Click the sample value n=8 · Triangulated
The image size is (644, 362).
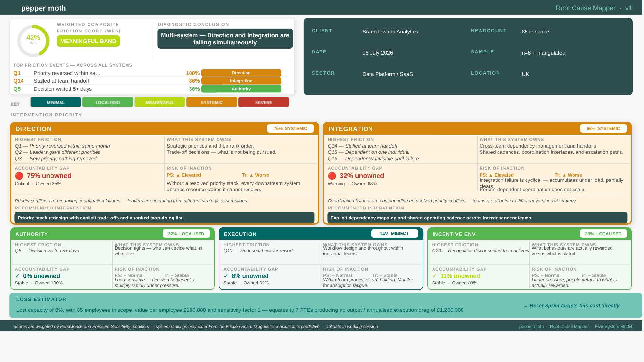coord(543,53)
